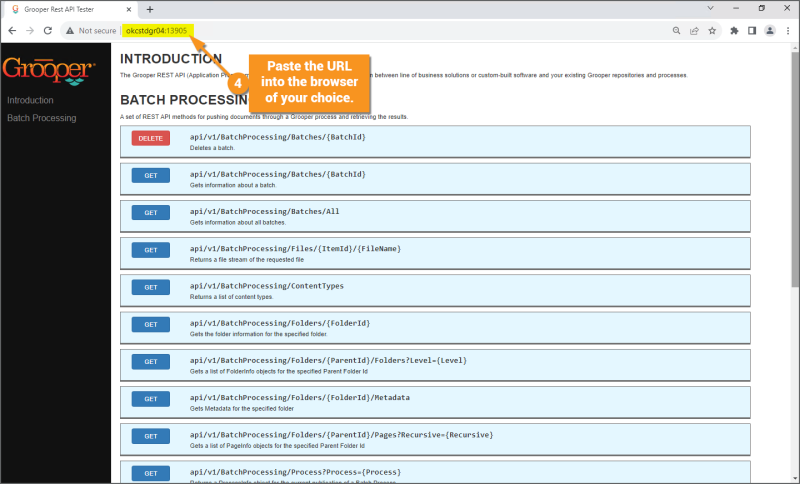Viewport: 800px width, 484px height.
Task: Click GET for Folders/{FolderId}/Metadata
Action: [x=151, y=399]
